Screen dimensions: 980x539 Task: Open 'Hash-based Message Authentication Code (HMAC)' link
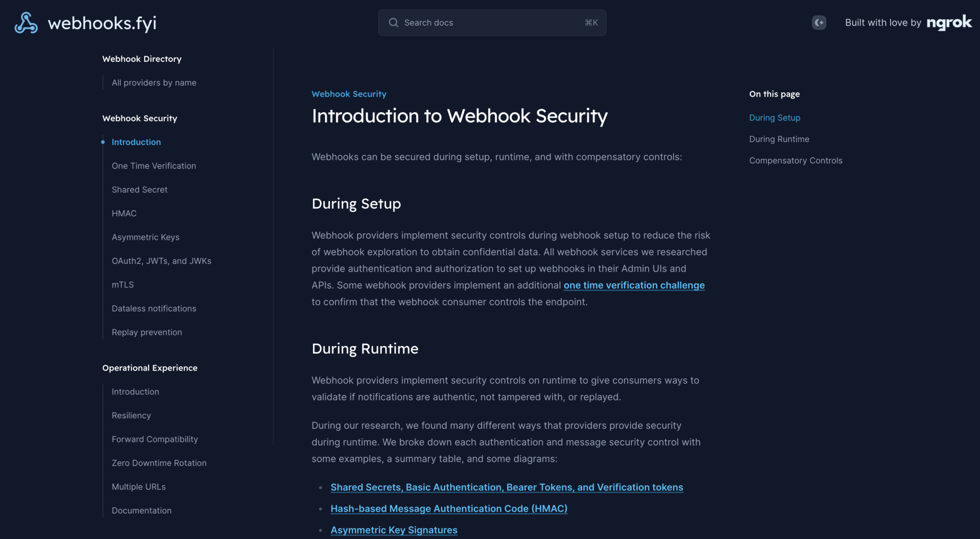coord(449,508)
